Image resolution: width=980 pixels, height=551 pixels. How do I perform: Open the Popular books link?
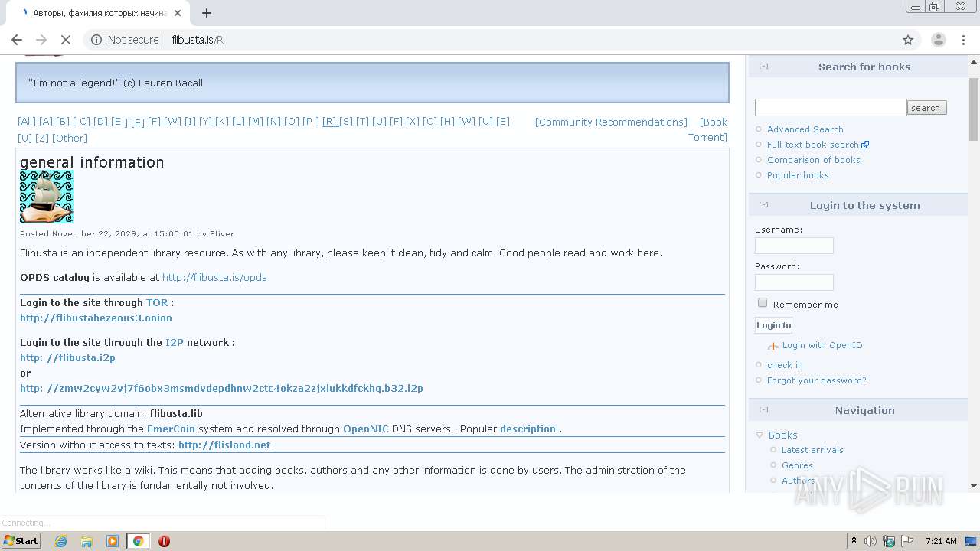click(x=798, y=175)
